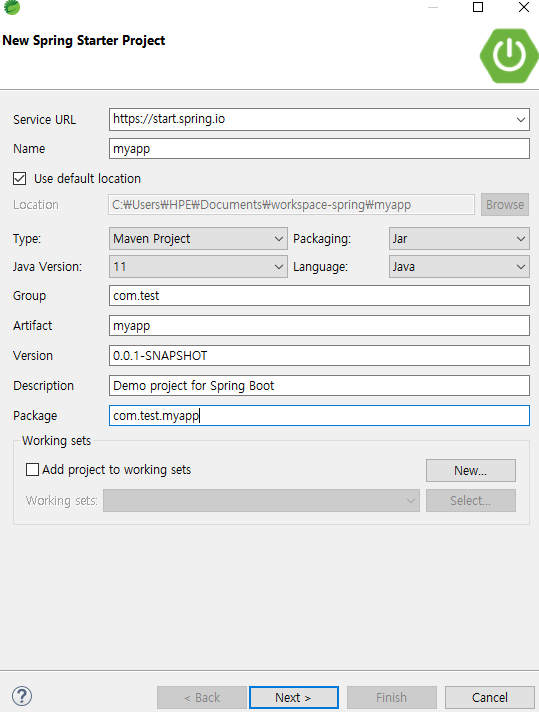Click into the Description field
The width and height of the screenshot is (539, 712).
pyautogui.click(x=319, y=386)
